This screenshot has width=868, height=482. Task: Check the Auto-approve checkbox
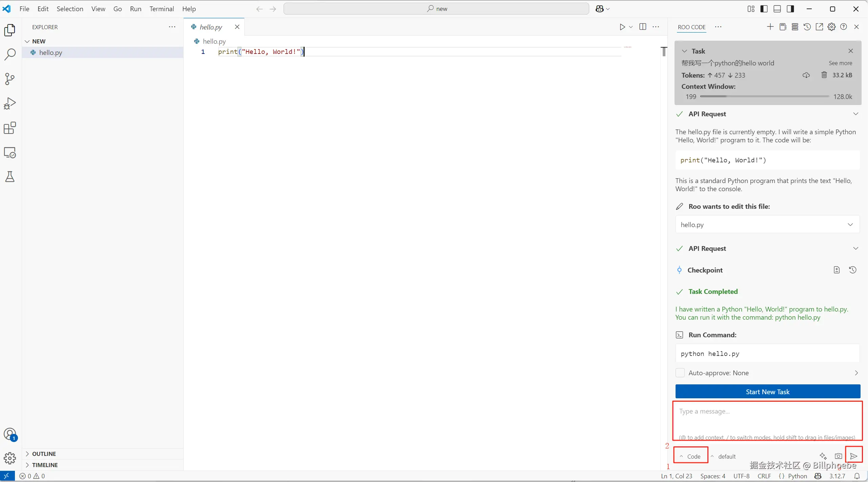click(680, 373)
